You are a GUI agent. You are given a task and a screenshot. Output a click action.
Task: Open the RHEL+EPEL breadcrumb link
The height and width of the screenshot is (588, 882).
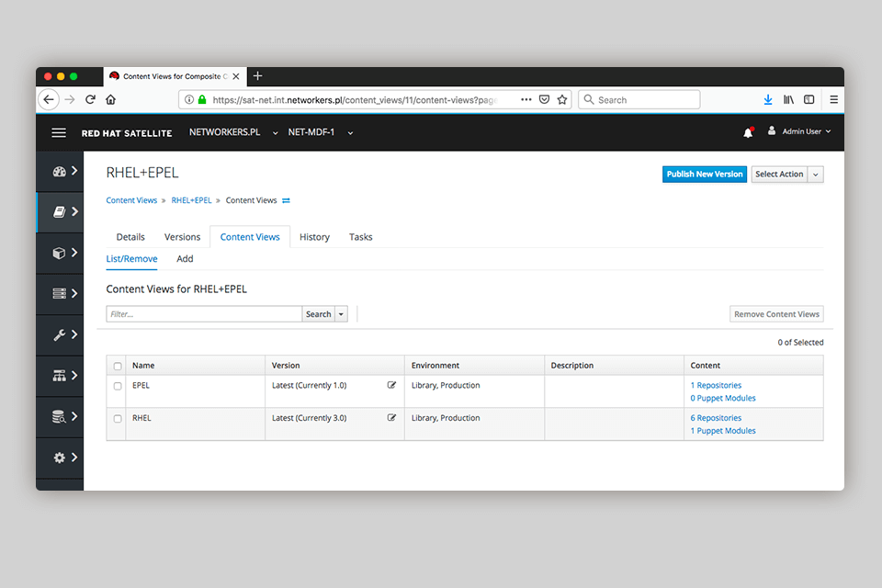[191, 201]
